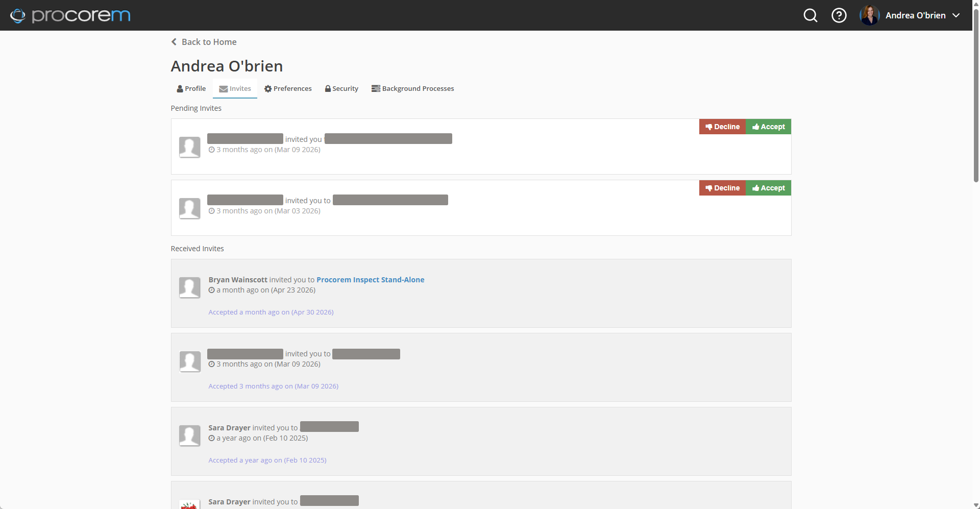Click avatar of Mar 03 2026 pending invite
Viewport: 980px width, 509px height.
coord(189,208)
